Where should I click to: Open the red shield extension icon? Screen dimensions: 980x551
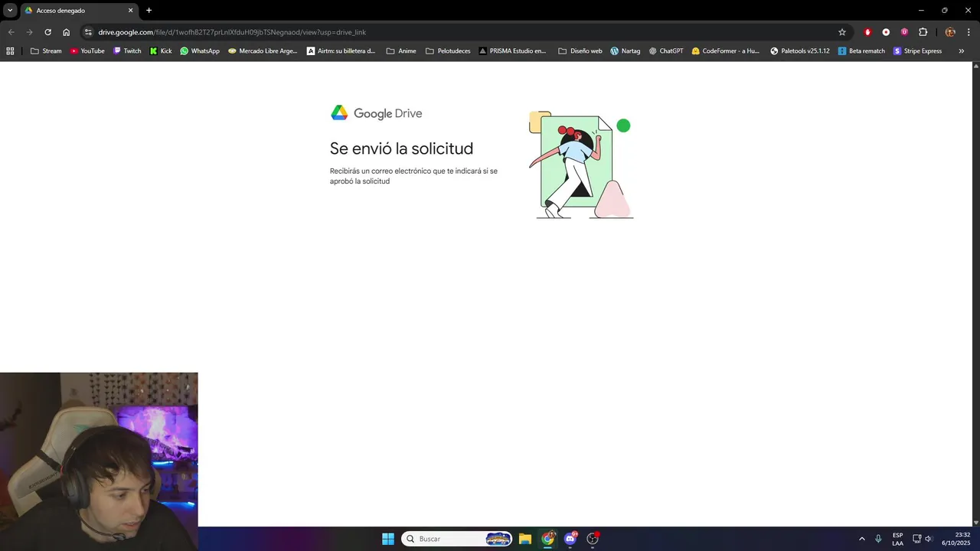point(867,32)
